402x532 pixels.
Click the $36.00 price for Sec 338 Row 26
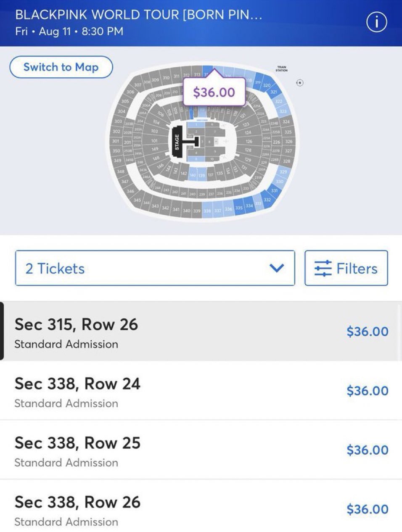point(367,509)
